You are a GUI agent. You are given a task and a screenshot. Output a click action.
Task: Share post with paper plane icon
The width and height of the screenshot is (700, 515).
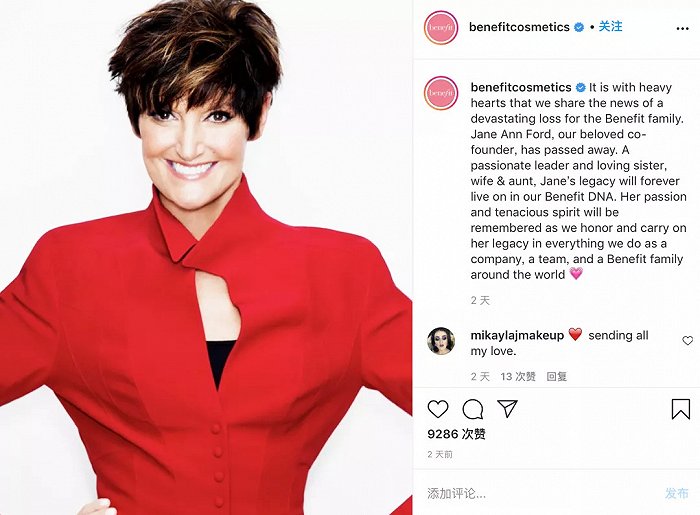[507, 408]
